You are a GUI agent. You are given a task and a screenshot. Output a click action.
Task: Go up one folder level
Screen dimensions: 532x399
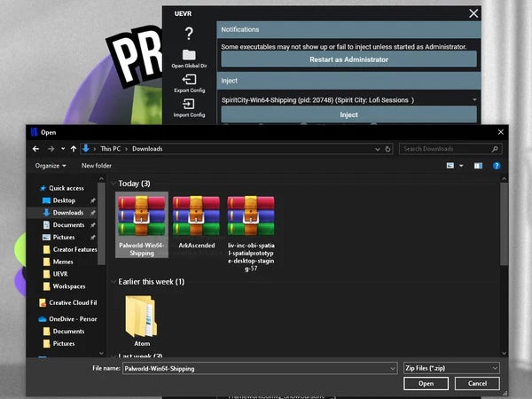tap(74, 149)
